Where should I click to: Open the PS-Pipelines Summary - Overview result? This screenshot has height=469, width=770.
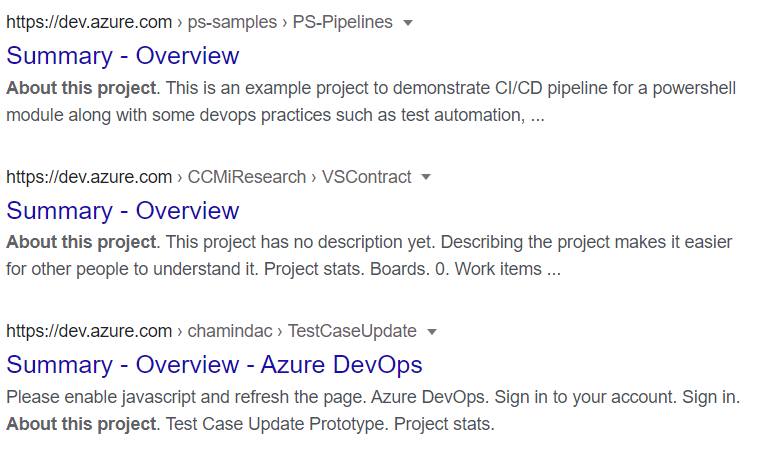click(x=123, y=55)
